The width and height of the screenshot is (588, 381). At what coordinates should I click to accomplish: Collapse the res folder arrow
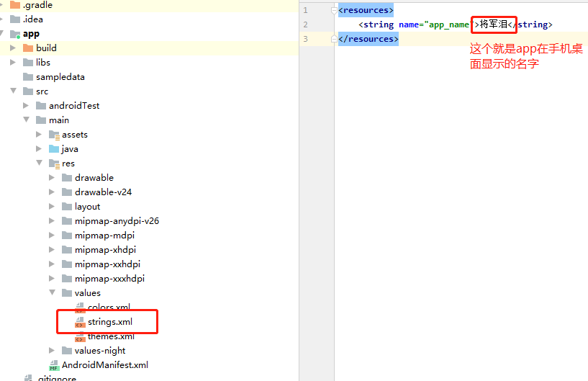pos(40,163)
